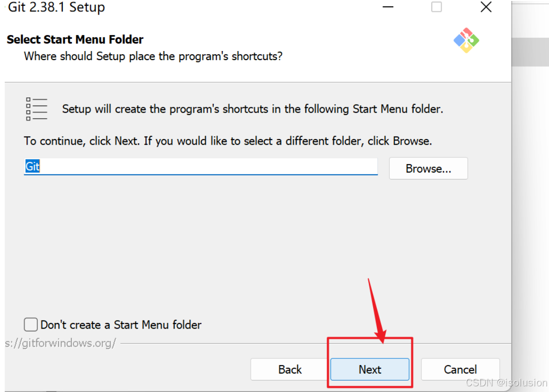Open the Browse... folder picker
Screen dimensions: 549x392
click(x=428, y=168)
